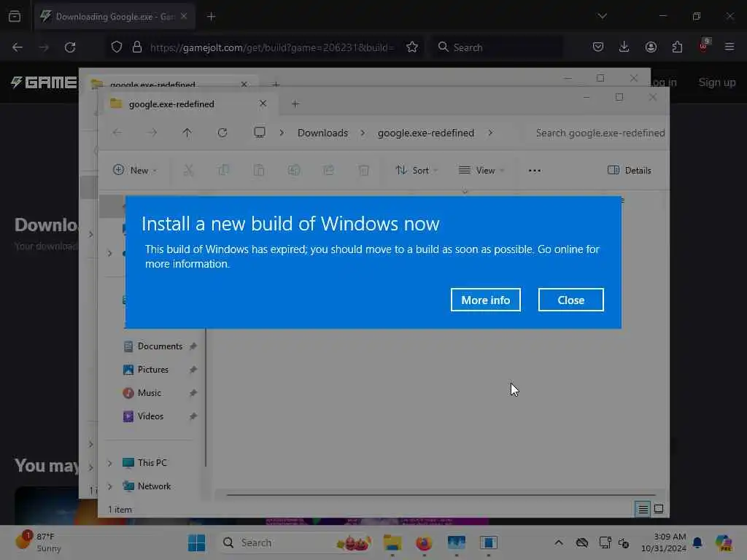
Task: Click the taskbar Search box
Action: (295, 542)
